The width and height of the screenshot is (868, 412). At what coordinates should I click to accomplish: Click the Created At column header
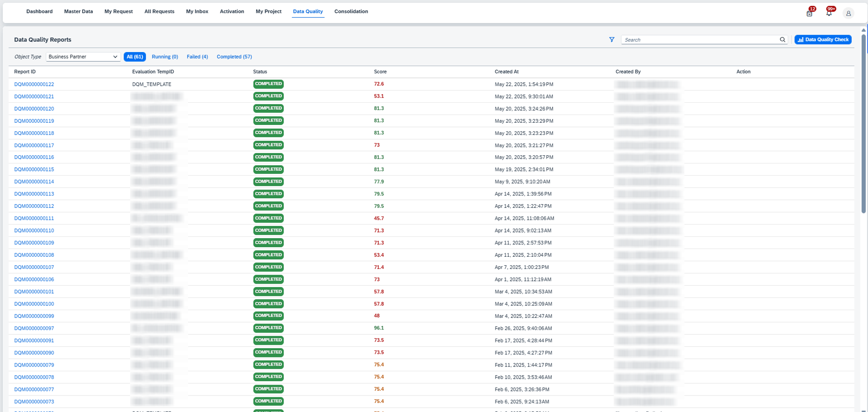(x=506, y=72)
